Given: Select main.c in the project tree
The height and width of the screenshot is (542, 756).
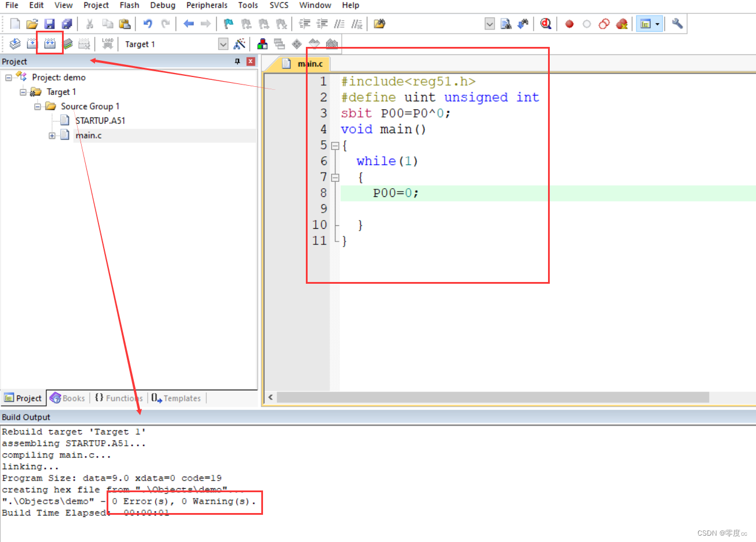Looking at the screenshot, I should pos(89,135).
